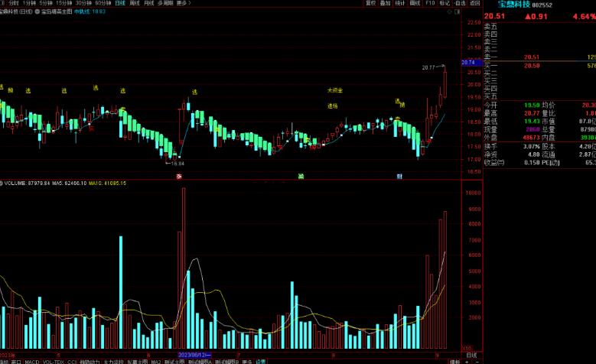Switch to the 周线 weekly chart
This screenshot has width=596, height=364.
tap(135, 3)
